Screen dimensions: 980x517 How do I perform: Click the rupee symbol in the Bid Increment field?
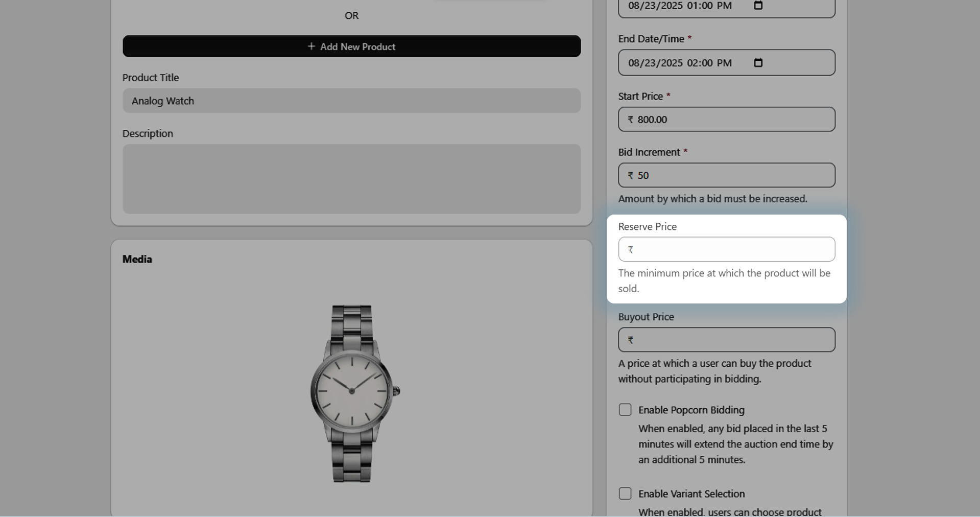(x=631, y=176)
